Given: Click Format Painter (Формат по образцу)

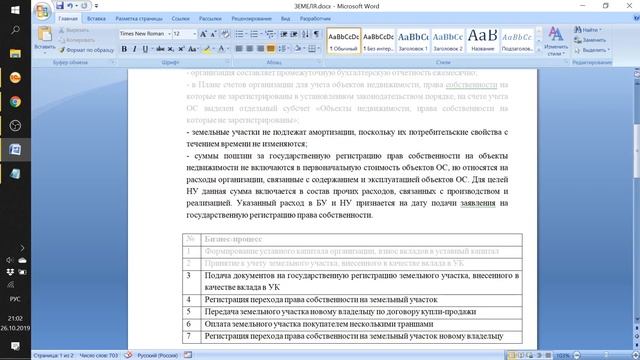Looking at the screenshot, I should point(87,50).
